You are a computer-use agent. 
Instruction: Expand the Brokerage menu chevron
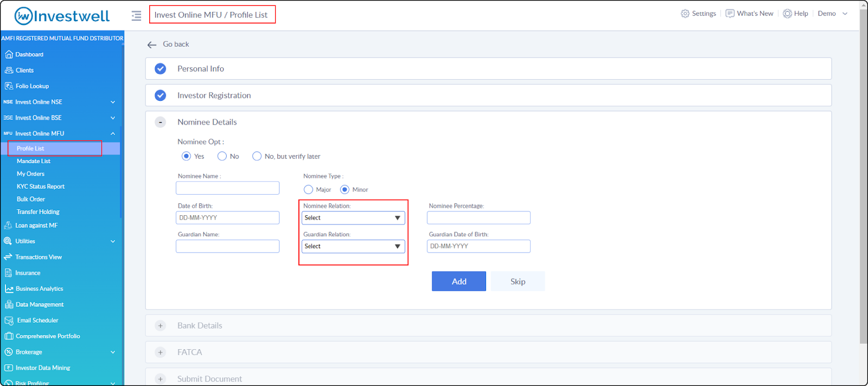pyautogui.click(x=113, y=352)
